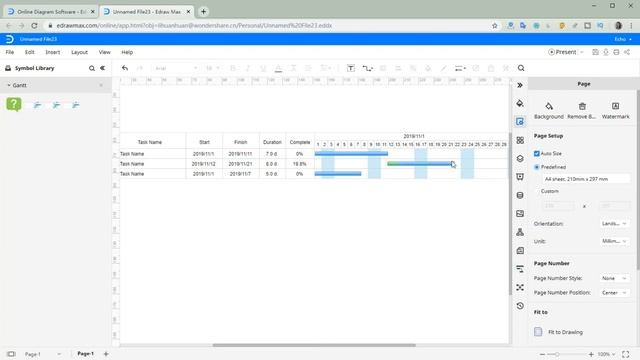
Task: Click the first Gantt task bar
Action: [x=351, y=154]
